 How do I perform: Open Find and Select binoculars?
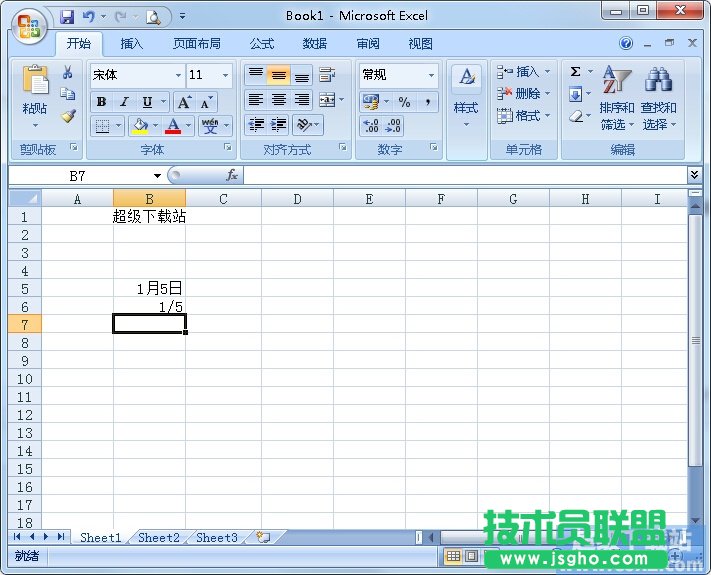[658, 81]
